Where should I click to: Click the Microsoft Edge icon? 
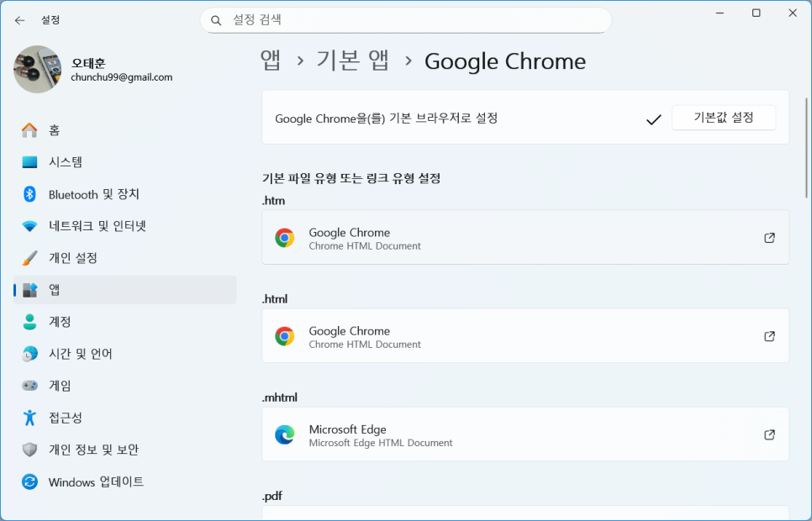284,434
